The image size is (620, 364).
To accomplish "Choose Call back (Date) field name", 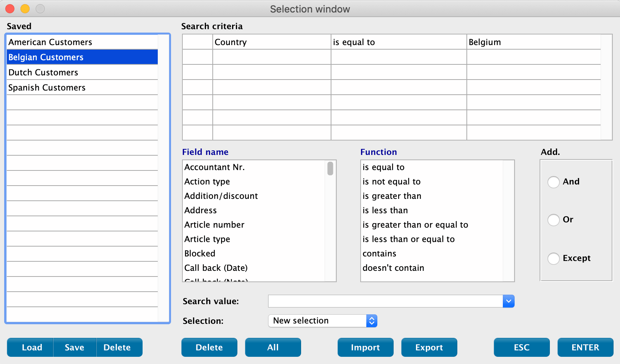I will coord(254,268).
